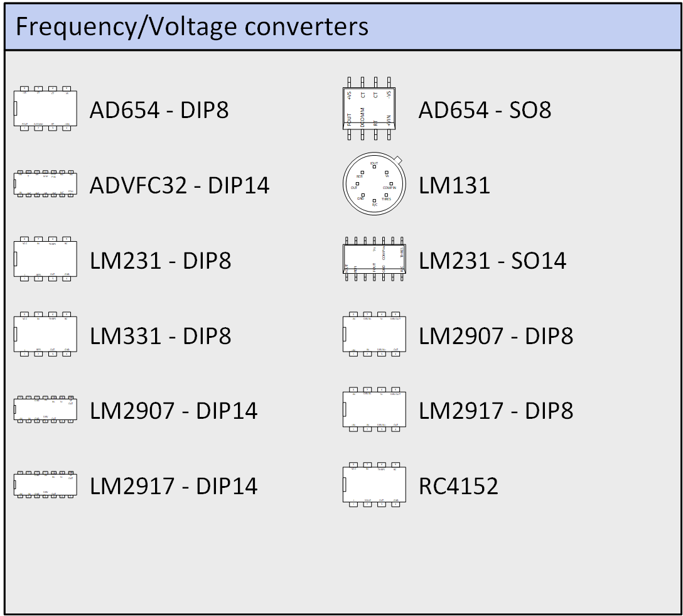The width and height of the screenshot is (683, 616).
Task: Pick the ADVFC32 DIP14 chip symbol
Action: [x=45, y=183]
